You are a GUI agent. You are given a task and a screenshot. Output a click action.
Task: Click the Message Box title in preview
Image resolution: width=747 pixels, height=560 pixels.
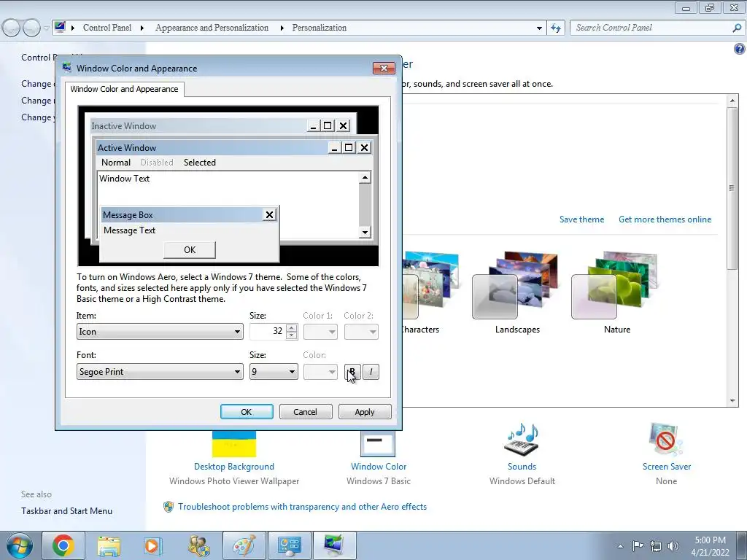(181, 215)
